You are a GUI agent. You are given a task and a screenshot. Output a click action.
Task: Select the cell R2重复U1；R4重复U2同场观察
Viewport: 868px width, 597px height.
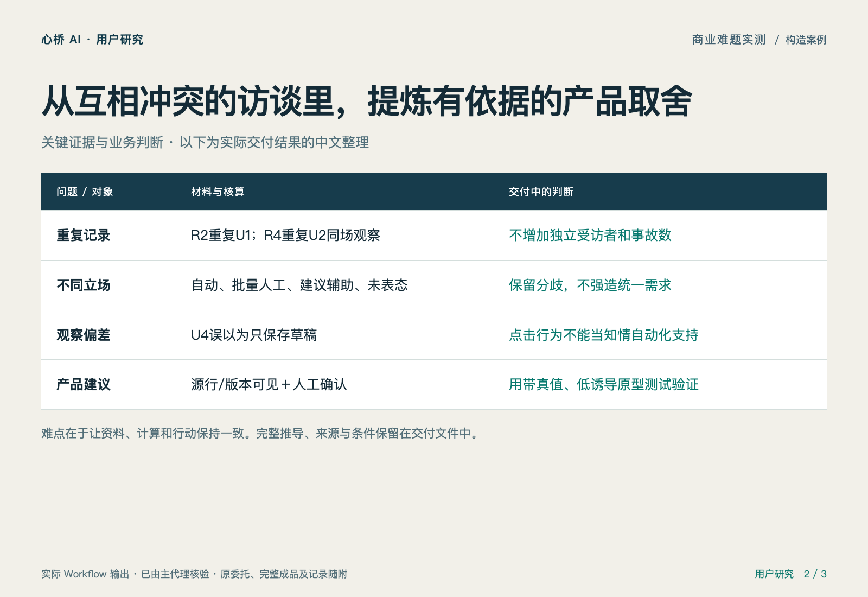click(285, 235)
